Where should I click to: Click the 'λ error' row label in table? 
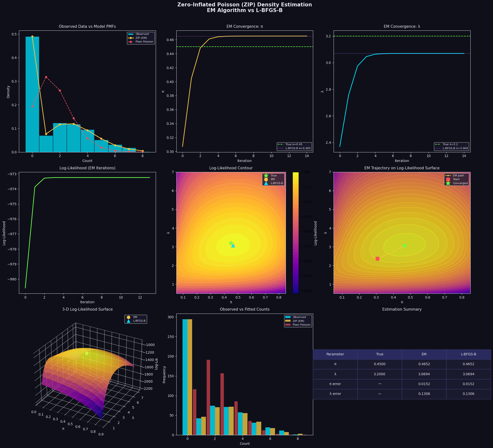tap(335, 394)
